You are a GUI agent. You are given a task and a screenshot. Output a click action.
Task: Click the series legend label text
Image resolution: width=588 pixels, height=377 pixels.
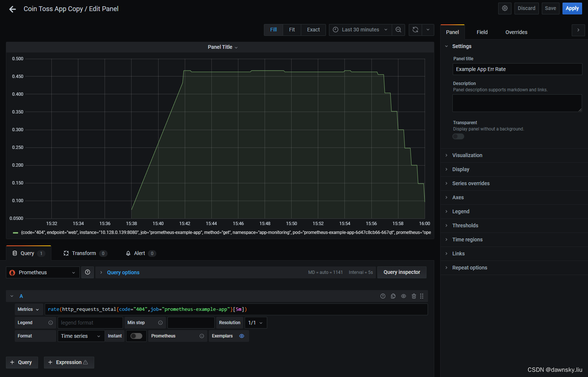[226, 232]
